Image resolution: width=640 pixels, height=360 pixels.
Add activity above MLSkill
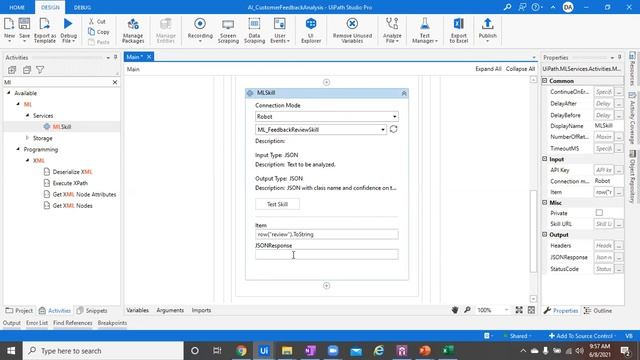click(x=326, y=82)
